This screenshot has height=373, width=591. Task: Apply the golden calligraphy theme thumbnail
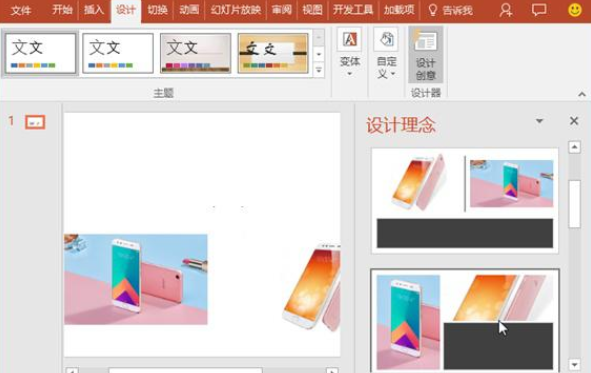point(273,53)
